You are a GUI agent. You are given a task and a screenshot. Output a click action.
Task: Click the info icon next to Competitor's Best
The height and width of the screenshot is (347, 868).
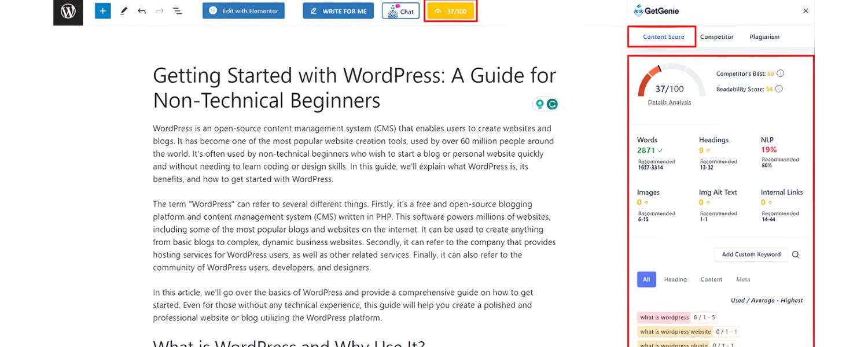click(x=779, y=73)
